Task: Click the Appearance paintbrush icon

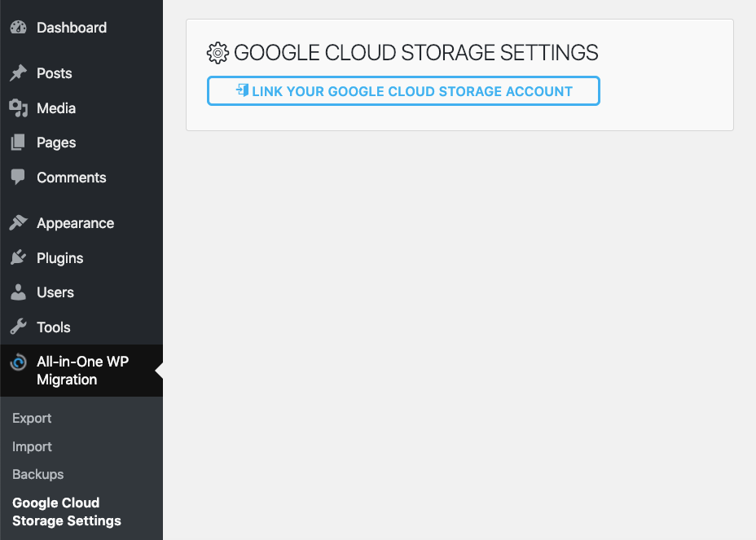Action: [18, 223]
